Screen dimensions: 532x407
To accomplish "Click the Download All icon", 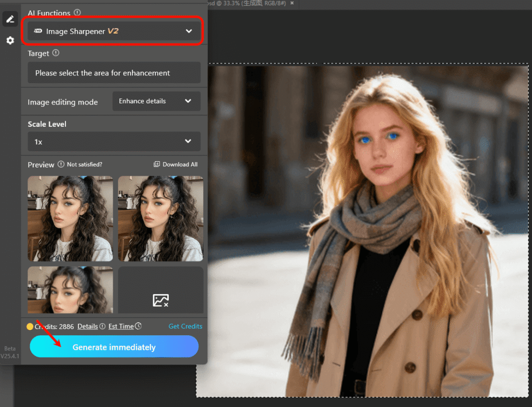I will click(157, 164).
